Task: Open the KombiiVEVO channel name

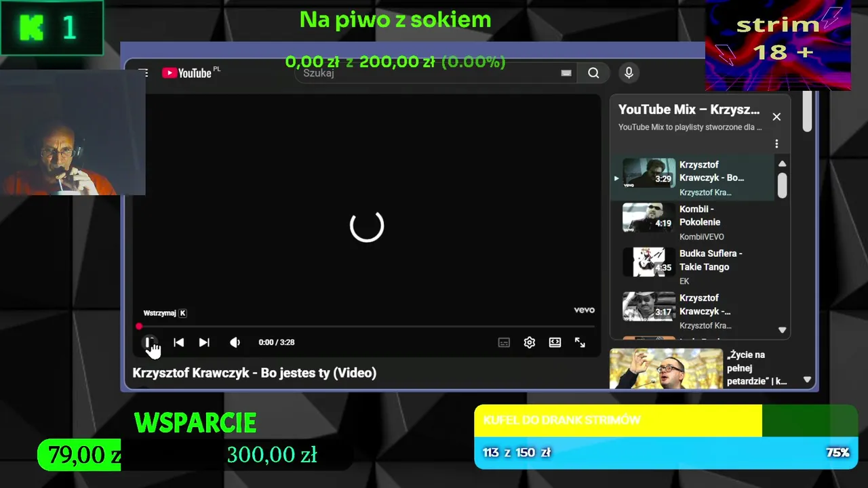Action: [702, 237]
